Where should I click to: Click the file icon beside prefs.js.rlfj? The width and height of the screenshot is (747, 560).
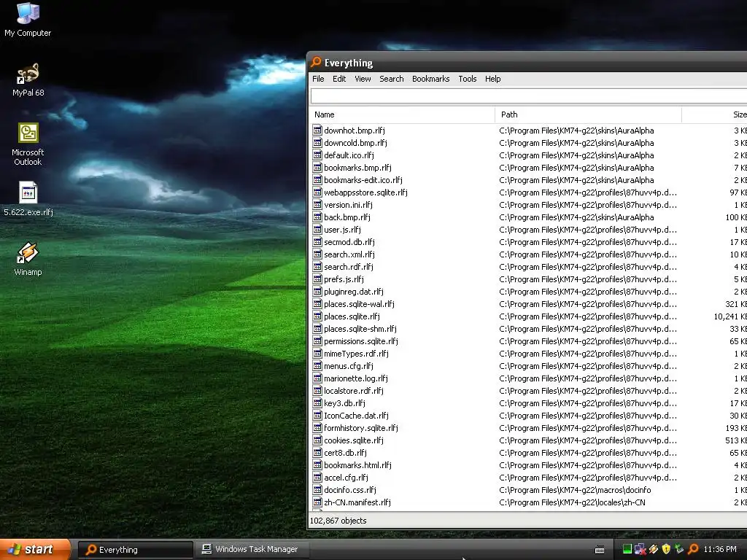coord(317,279)
